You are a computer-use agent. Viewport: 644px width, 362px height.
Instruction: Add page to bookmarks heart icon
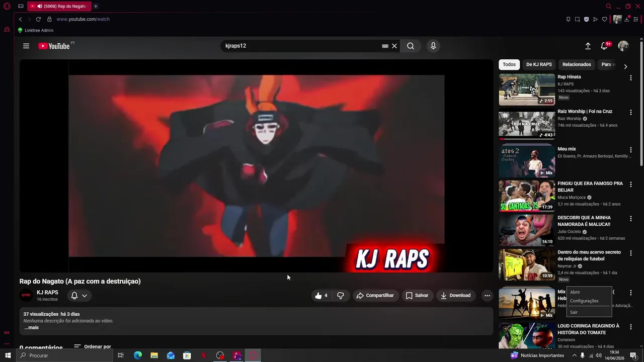605,19
